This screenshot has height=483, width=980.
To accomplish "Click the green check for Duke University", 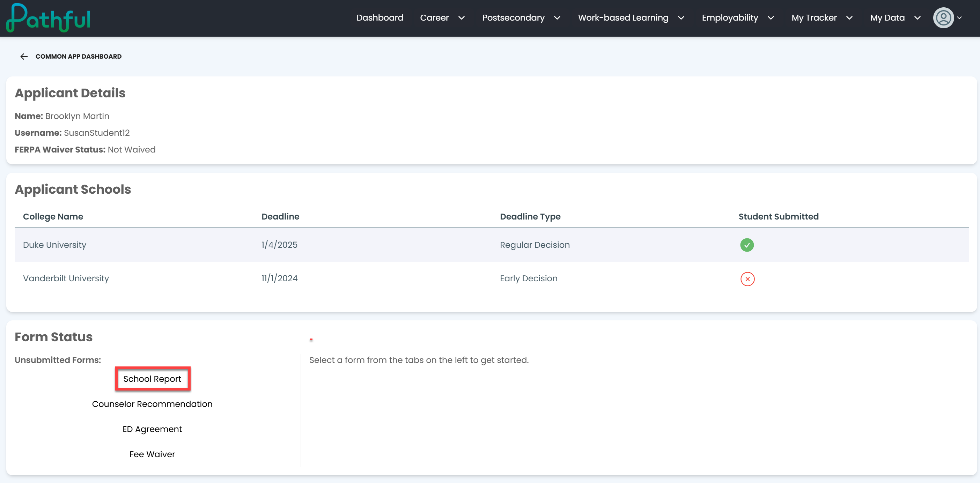I will 747,245.
